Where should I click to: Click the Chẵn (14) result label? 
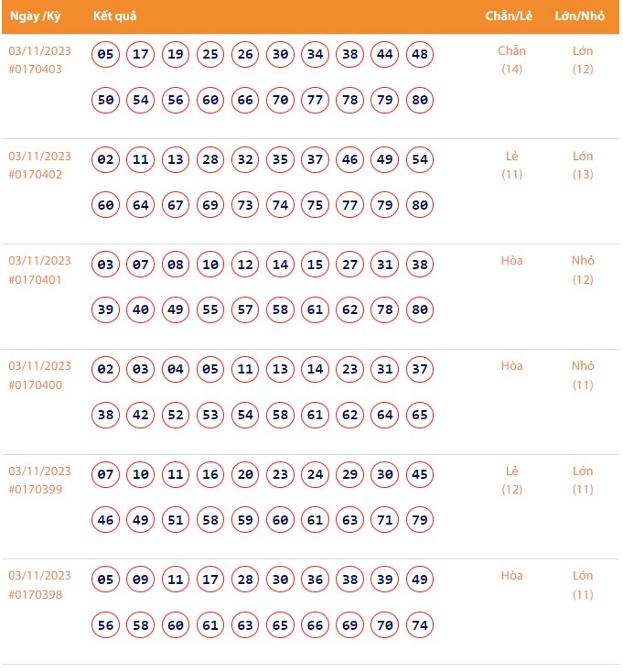[x=511, y=60]
